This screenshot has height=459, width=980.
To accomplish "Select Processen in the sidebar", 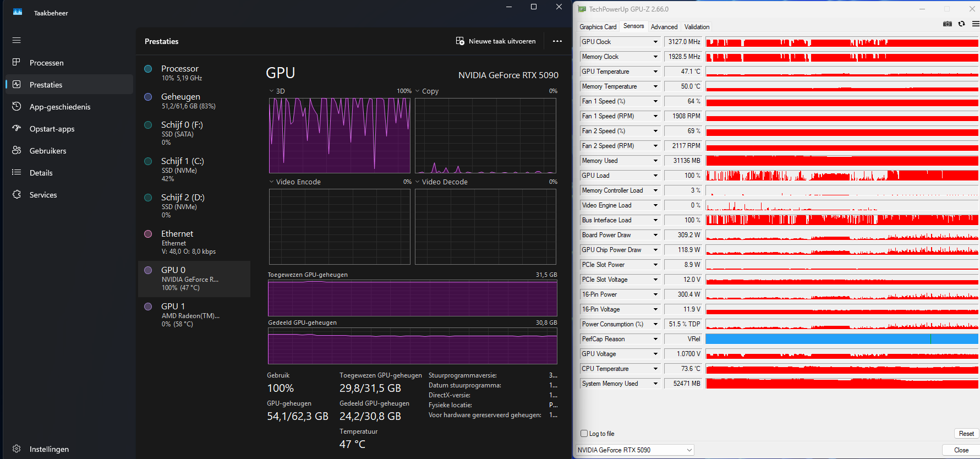I will point(69,62).
